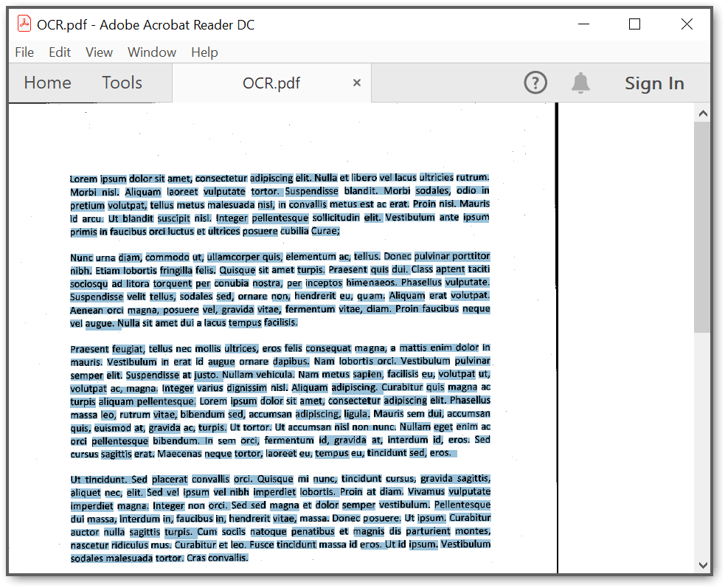Open the Edit menu
The image size is (725, 588).
click(x=59, y=52)
